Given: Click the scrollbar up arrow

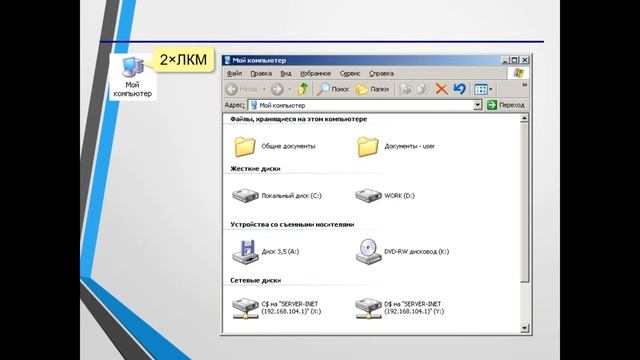Looking at the screenshot, I should 524,119.
